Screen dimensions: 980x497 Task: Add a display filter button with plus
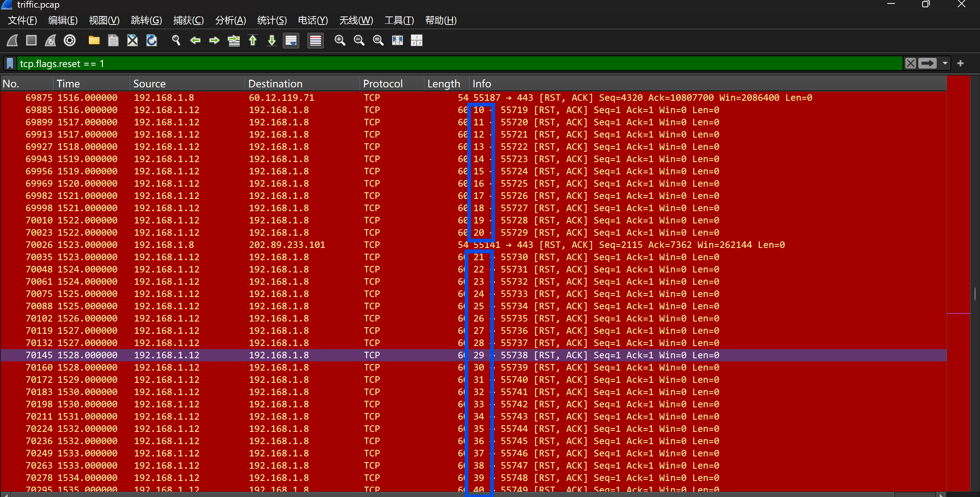[960, 63]
